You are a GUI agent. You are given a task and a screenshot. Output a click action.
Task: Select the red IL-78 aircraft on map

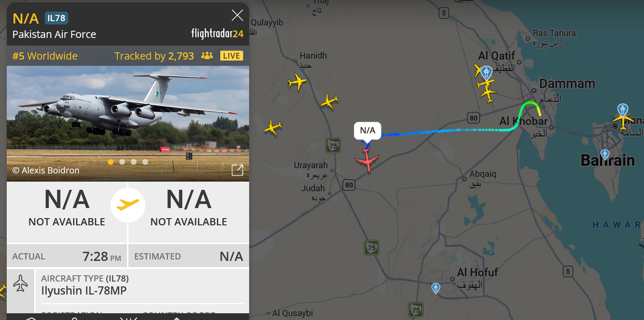pyautogui.click(x=367, y=160)
